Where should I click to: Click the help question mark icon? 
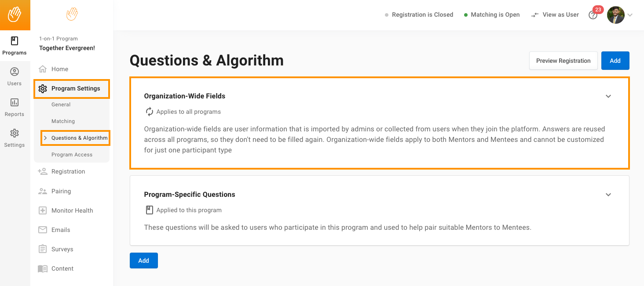(x=593, y=15)
